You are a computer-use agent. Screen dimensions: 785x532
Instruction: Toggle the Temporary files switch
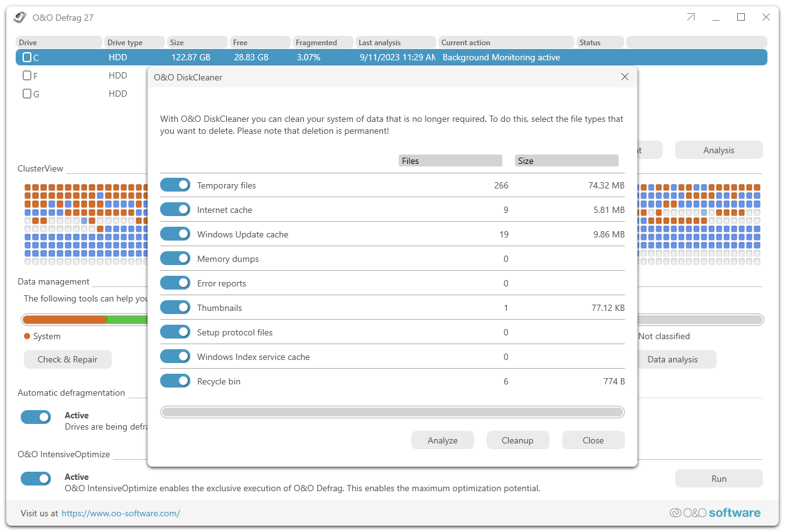click(x=175, y=185)
